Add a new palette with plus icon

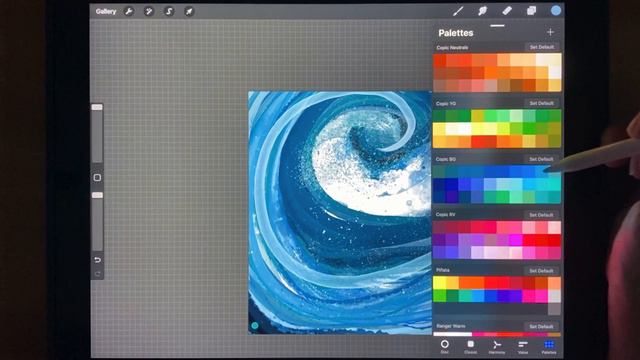[x=550, y=32]
